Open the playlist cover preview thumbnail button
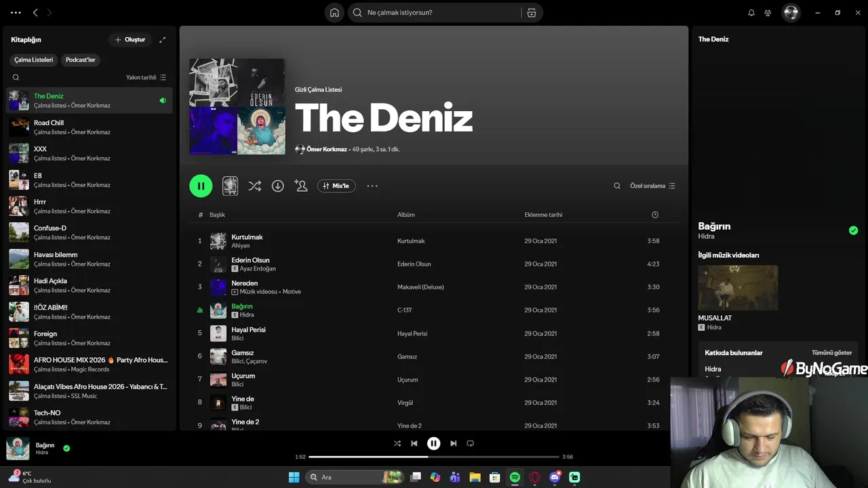The width and height of the screenshot is (868, 488). pos(231,186)
